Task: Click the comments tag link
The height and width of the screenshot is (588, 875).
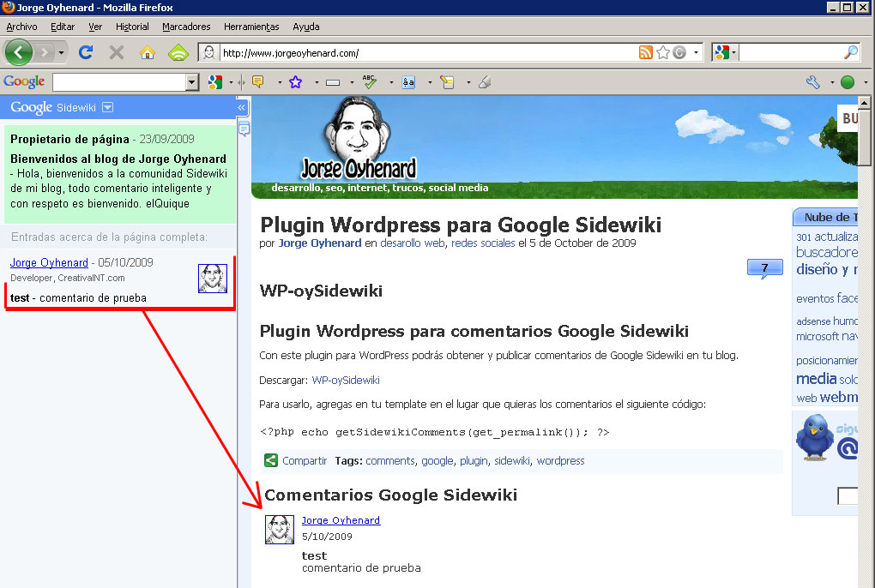Action: (x=390, y=461)
